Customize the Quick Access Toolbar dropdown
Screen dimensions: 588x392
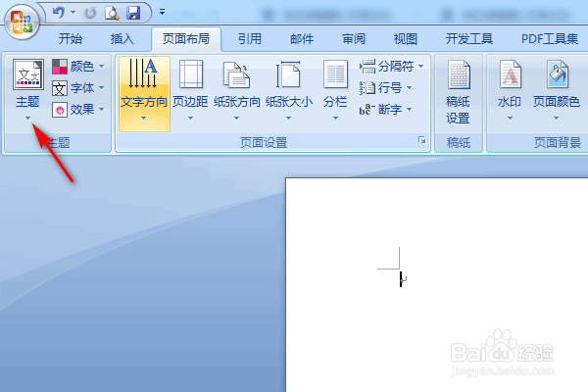point(162,13)
